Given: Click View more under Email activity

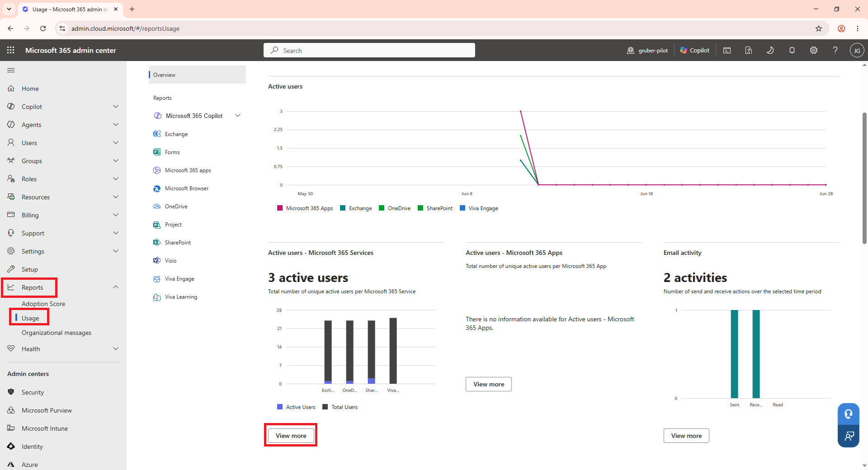Looking at the screenshot, I should click(686, 436).
